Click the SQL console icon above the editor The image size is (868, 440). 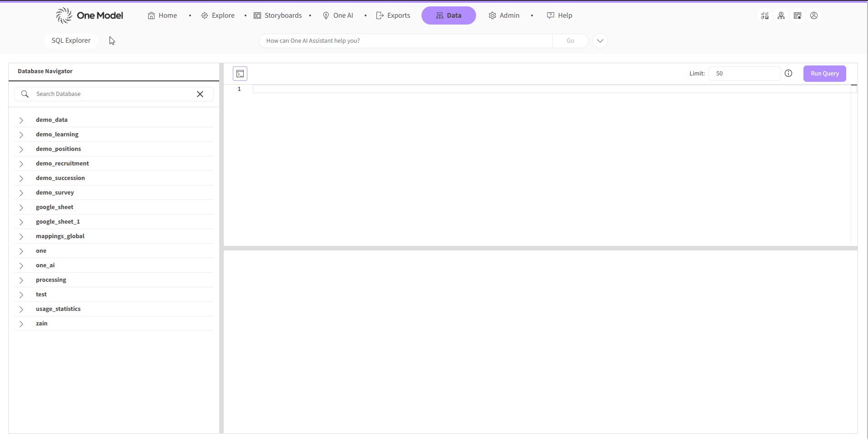240,74
